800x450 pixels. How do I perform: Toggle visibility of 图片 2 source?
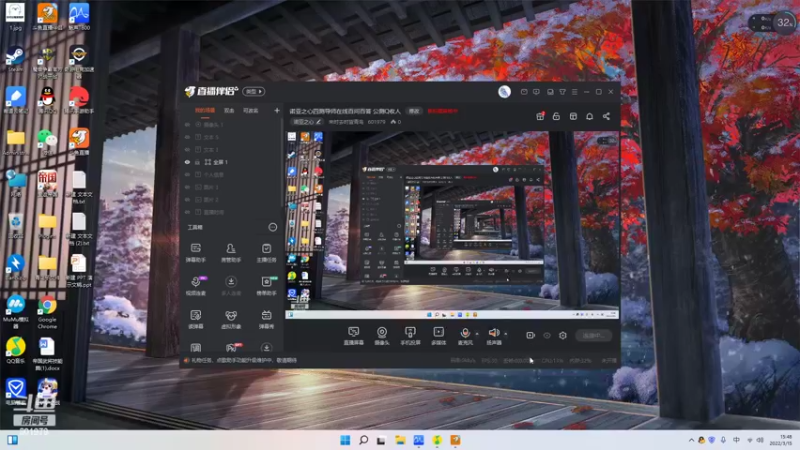point(187,199)
